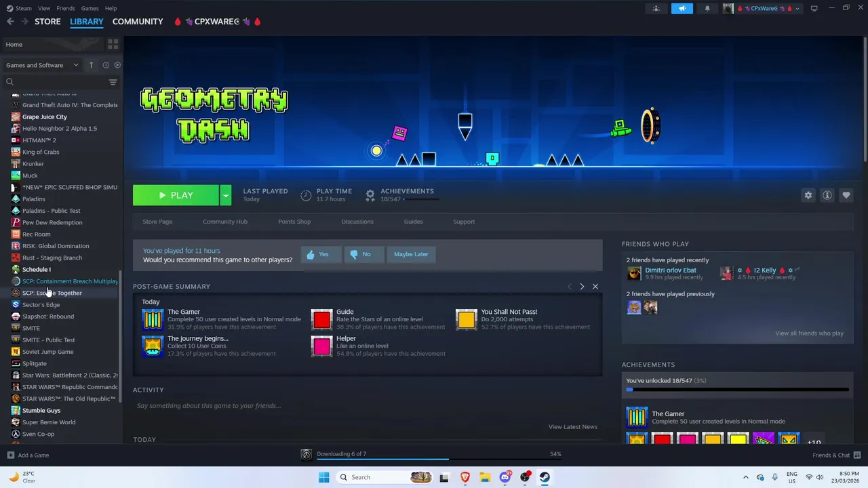Open notifications bell icon
The width and height of the screenshot is (868, 488).
pos(708,8)
